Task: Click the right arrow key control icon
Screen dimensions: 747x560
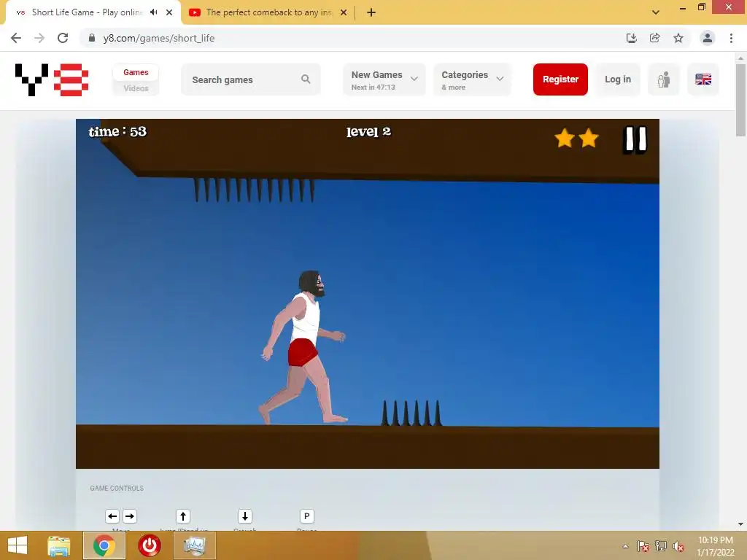Action: coord(130,516)
